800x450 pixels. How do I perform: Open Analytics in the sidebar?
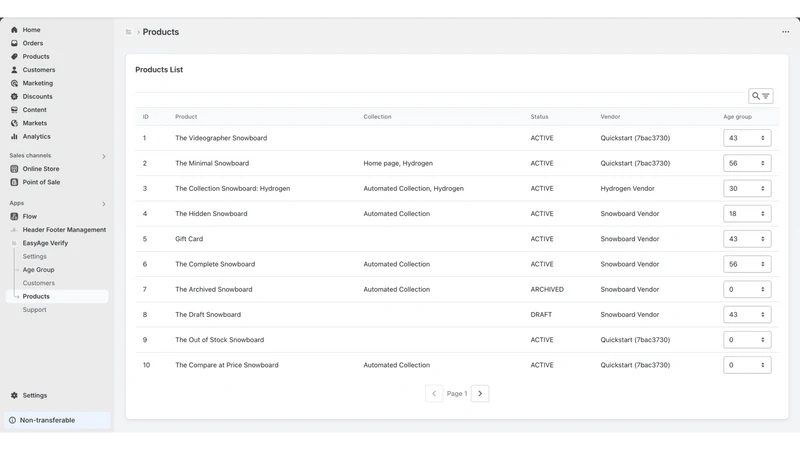[36, 136]
